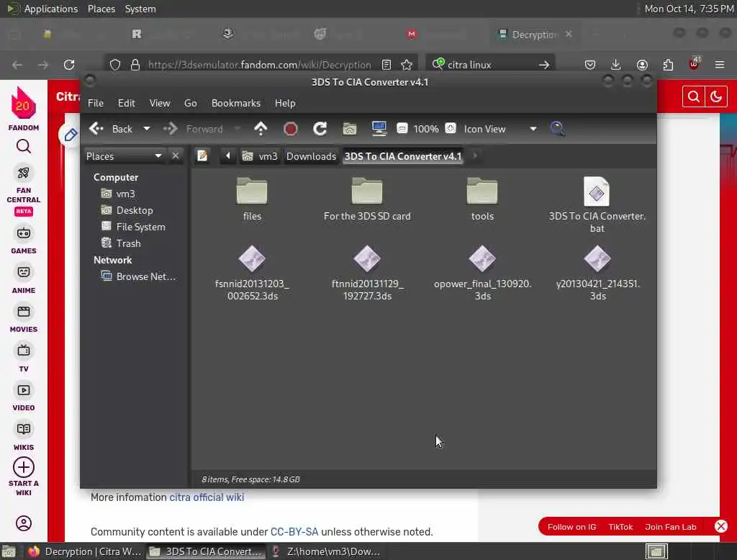Open Bookmarks menu

pos(236,103)
